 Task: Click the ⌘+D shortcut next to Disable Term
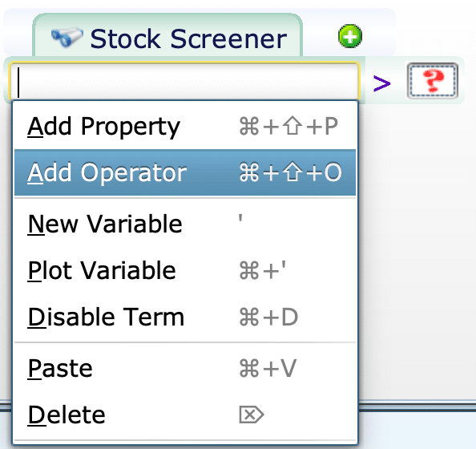click(x=268, y=317)
